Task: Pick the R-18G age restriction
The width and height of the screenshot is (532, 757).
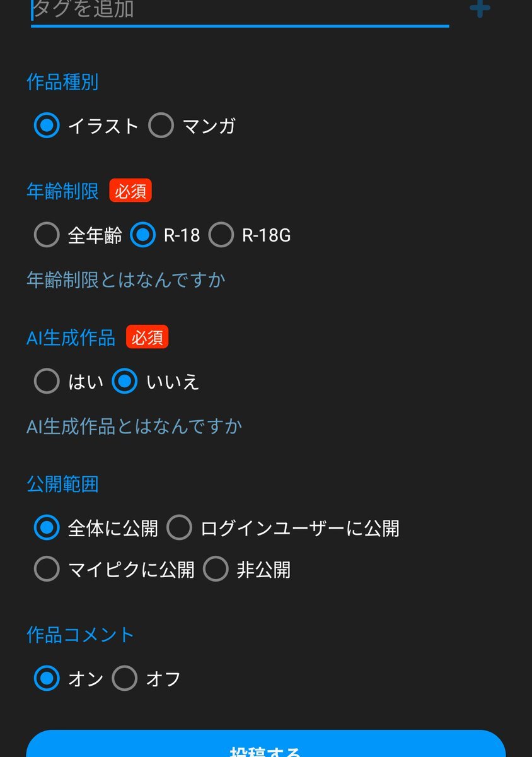Action: click(221, 235)
